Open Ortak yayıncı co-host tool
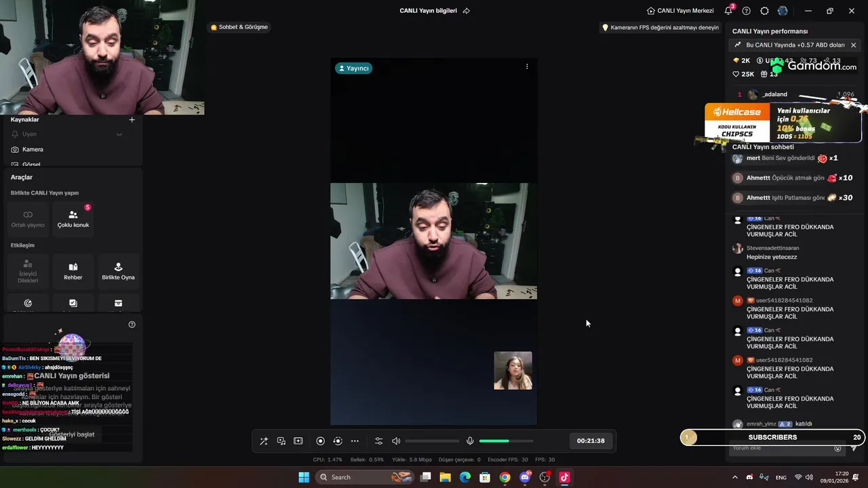 tap(28, 219)
